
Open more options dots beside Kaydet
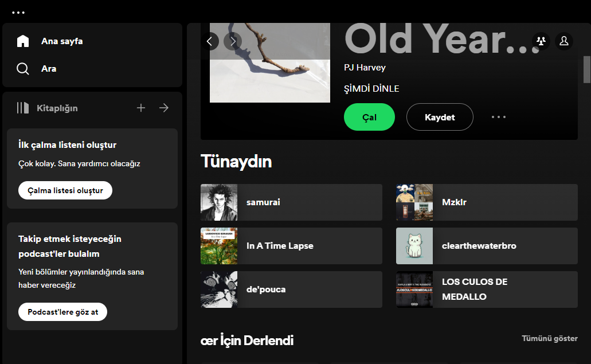(x=498, y=117)
